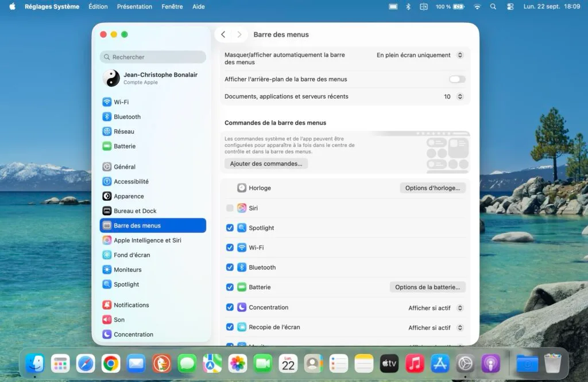Click the Spotlight search icon in the menu bar
The height and width of the screenshot is (382, 588).
[493, 6]
